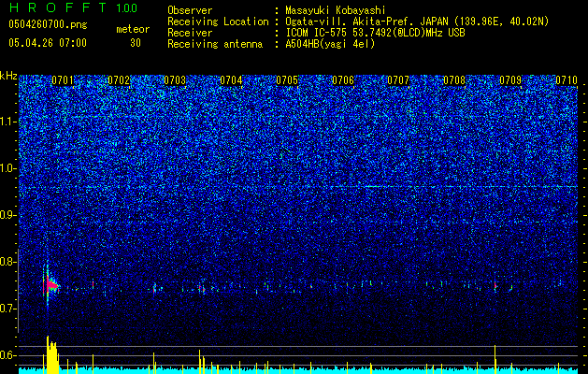The width and height of the screenshot is (588, 374).
Task: Click the 'Observer' label
Action: point(190,10)
